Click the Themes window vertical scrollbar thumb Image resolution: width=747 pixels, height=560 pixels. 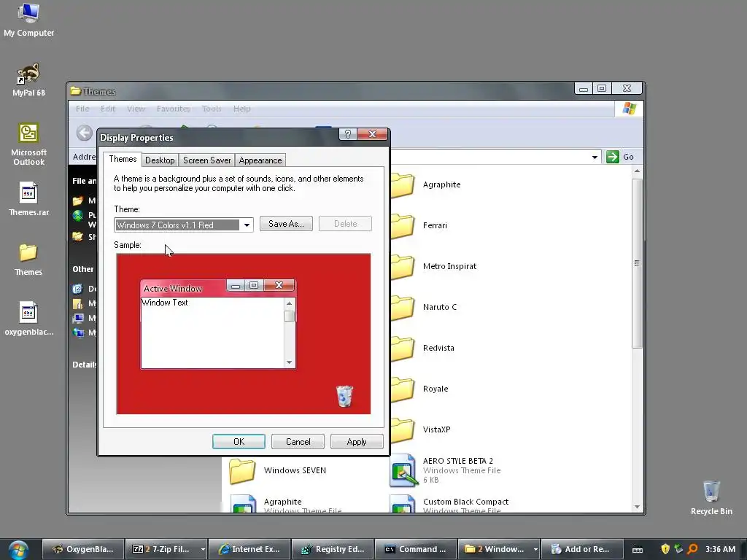(x=637, y=263)
